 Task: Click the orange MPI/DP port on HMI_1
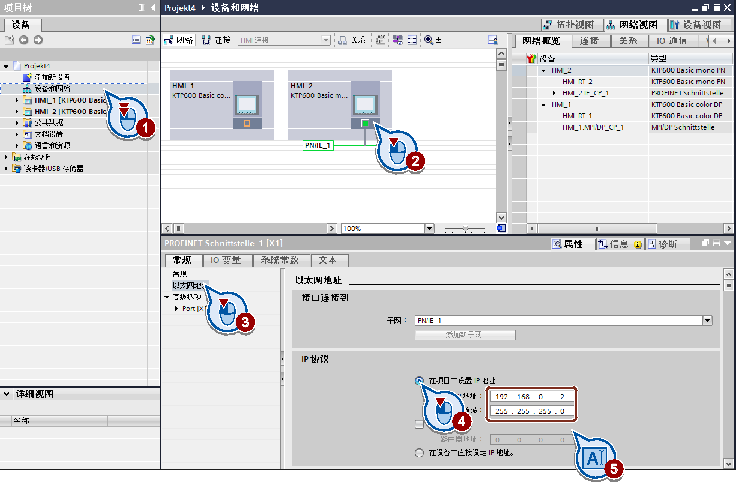[x=247, y=123]
